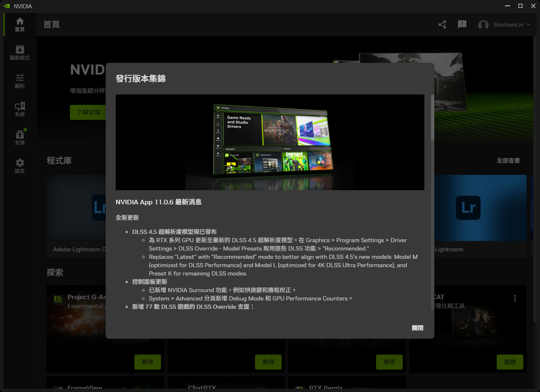Expand the SinchenLin account dropdown arrow
This screenshot has height=392, width=540.
click(x=528, y=25)
